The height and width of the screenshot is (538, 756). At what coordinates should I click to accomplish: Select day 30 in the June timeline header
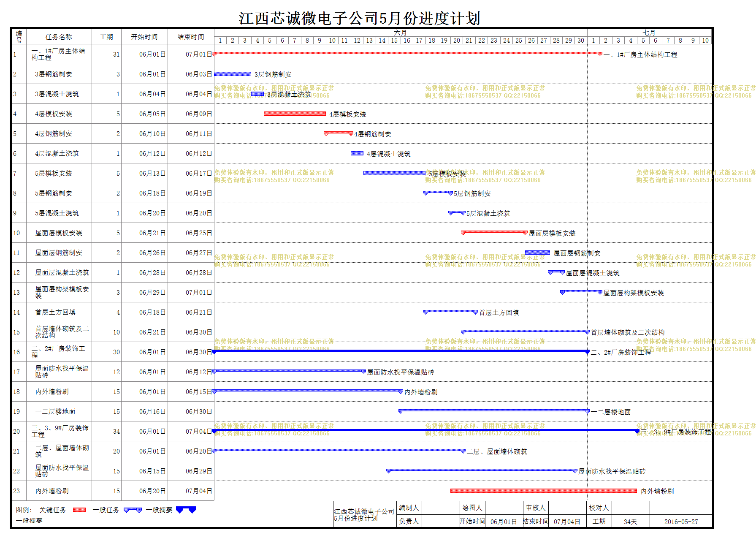(581, 41)
